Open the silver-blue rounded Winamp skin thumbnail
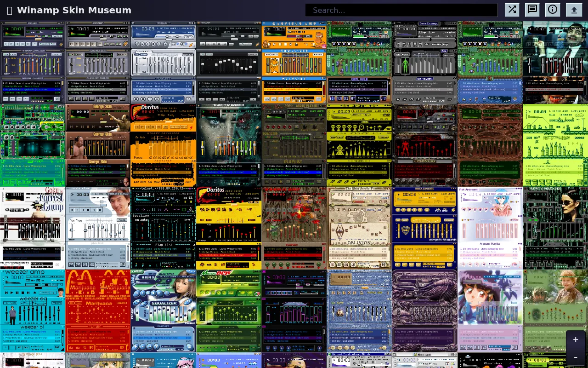Image resolution: width=588 pixels, height=368 pixels. click(163, 62)
